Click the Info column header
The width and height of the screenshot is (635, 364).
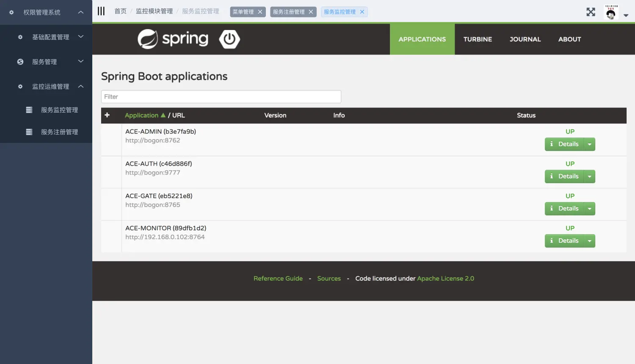(x=339, y=115)
